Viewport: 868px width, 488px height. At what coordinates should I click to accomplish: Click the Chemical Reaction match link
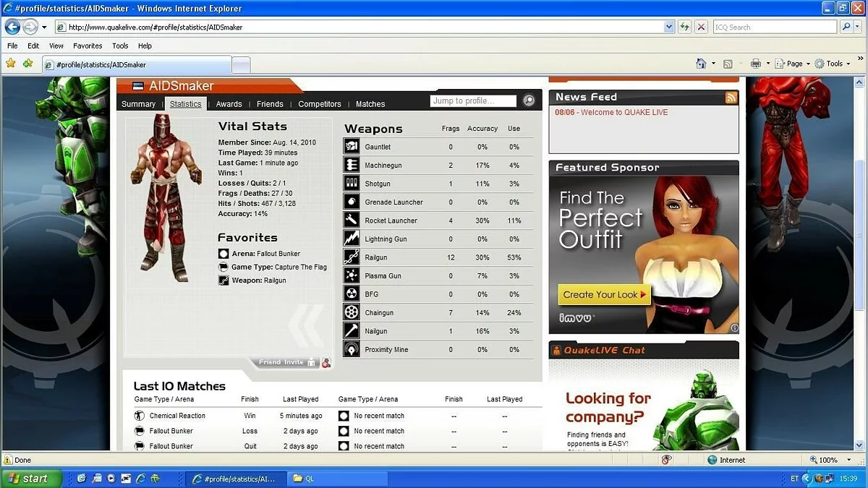pyautogui.click(x=177, y=416)
